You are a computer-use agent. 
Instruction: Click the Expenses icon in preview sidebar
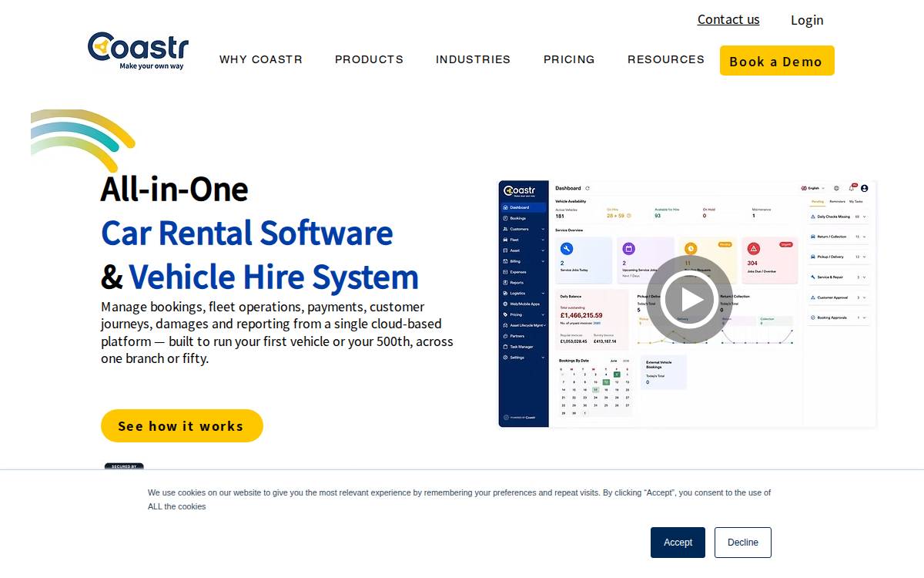(505, 272)
